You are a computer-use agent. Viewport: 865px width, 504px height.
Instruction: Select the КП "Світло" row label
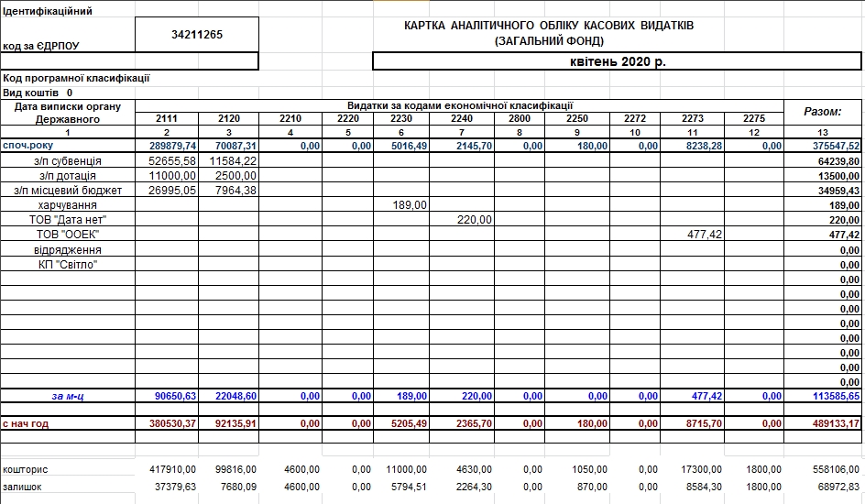coord(68,265)
